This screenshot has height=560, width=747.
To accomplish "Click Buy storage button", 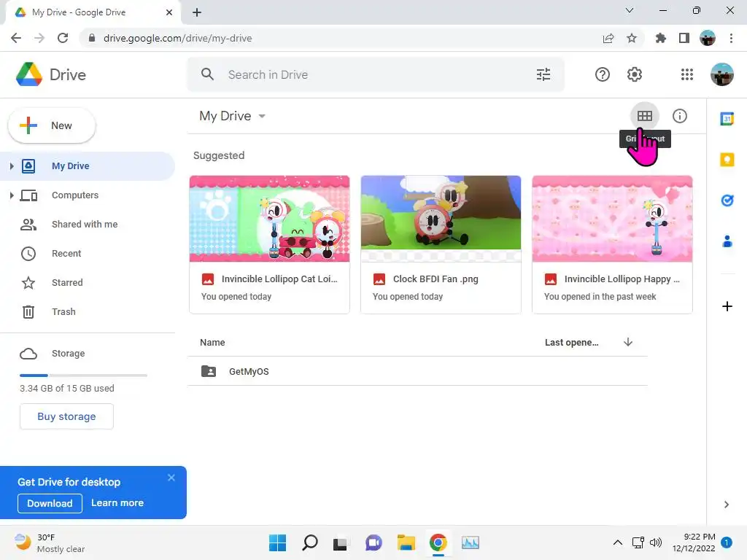I will pyautogui.click(x=66, y=416).
